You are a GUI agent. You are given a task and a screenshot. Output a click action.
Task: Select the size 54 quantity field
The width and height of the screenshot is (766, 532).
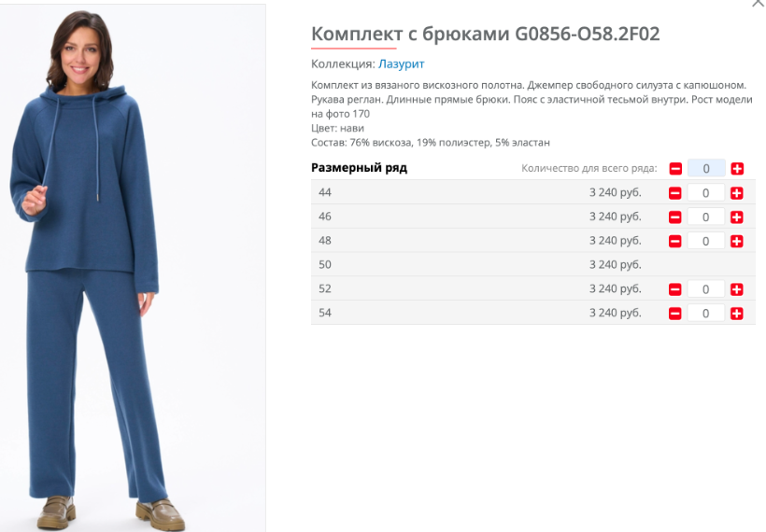706,313
